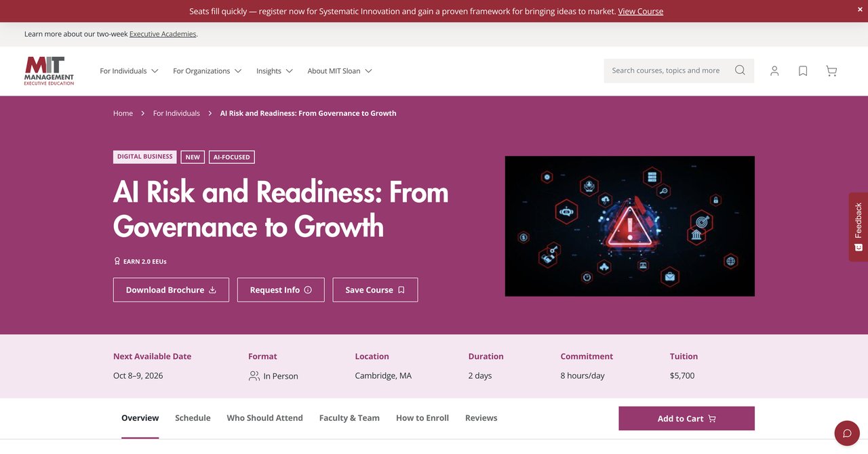Screen dimensions: 868x454
Task: Switch to Faculty & Team tab
Action: (x=349, y=418)
